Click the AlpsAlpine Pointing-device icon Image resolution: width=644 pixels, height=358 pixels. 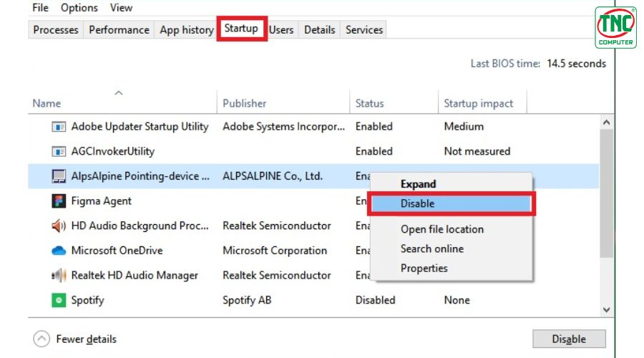pos(59,176)
